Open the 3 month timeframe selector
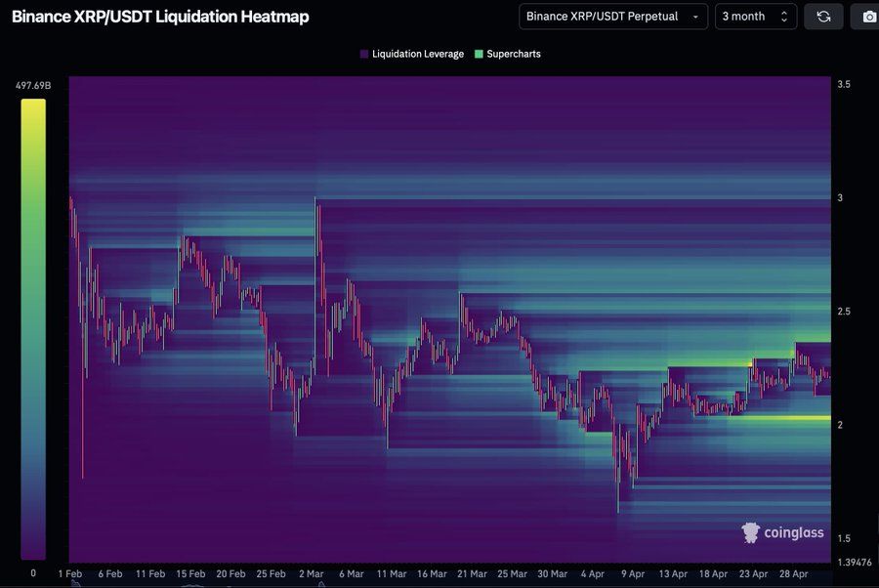 (756, 17)
